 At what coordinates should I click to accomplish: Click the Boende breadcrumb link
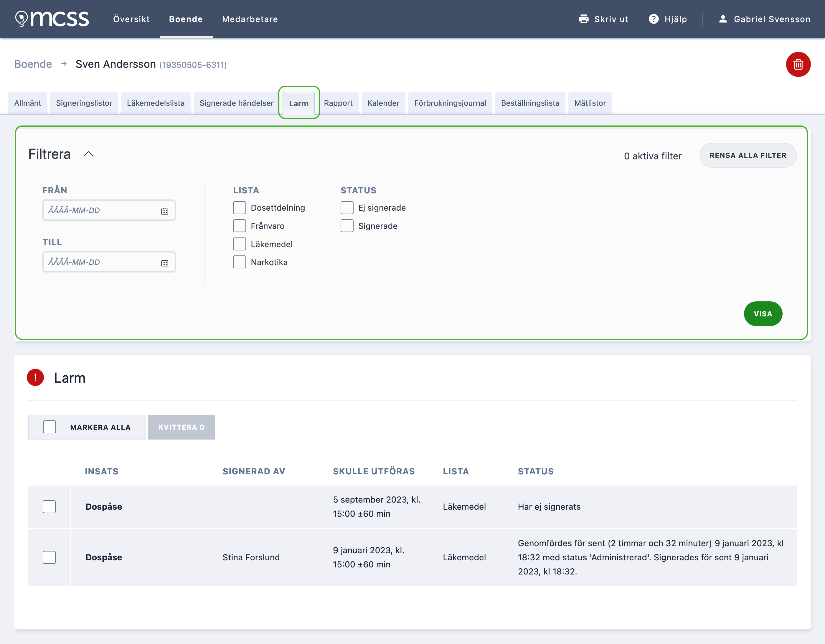33,64
